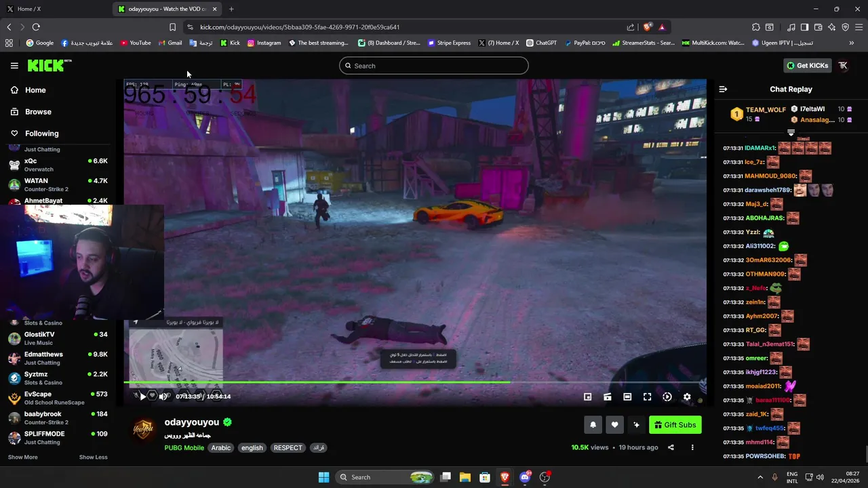Open video player settings gear
868x488 pixels.
click(x=687, y=397)
